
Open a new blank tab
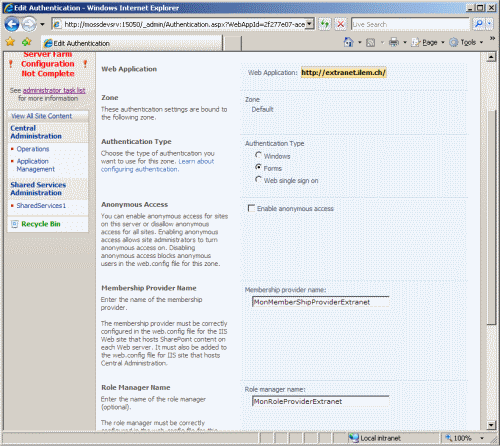(232, 44)
